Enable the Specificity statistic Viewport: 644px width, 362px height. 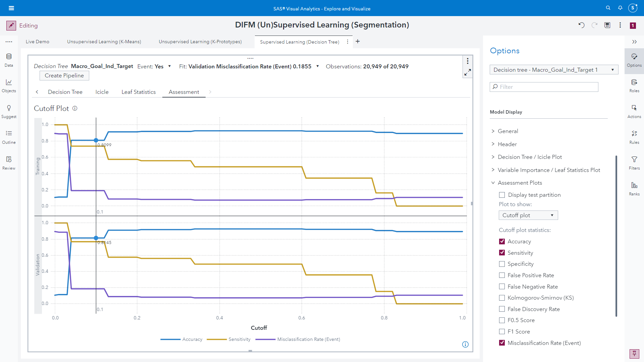502,264
